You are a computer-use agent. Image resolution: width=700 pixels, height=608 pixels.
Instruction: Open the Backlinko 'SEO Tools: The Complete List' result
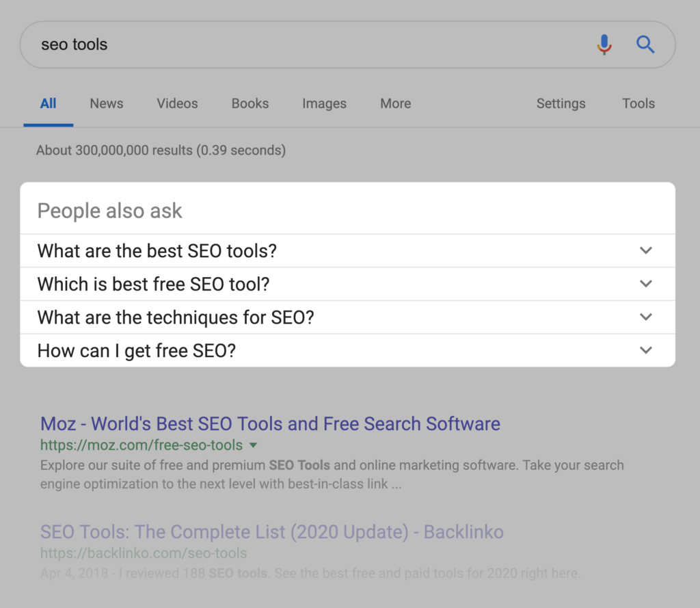click(x=271, y=532)
